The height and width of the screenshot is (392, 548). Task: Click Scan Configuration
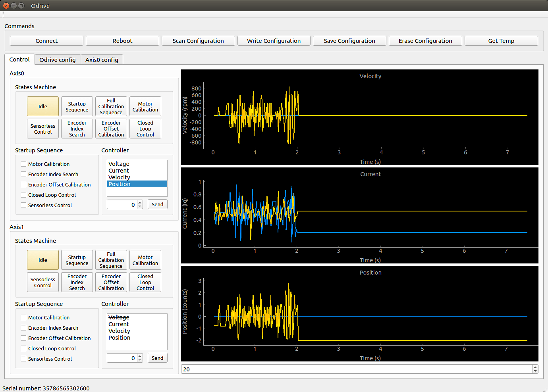pyautogui.click(x=198, y=41)
